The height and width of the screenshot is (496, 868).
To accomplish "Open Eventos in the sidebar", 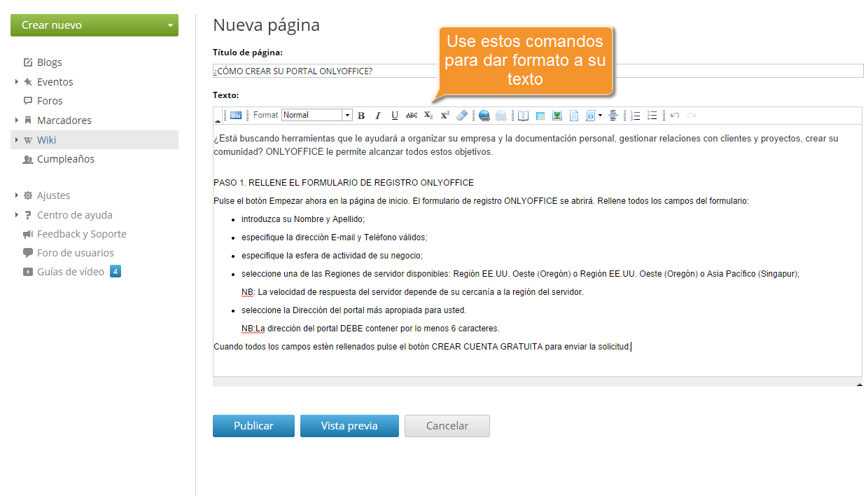I will (55, 82).
